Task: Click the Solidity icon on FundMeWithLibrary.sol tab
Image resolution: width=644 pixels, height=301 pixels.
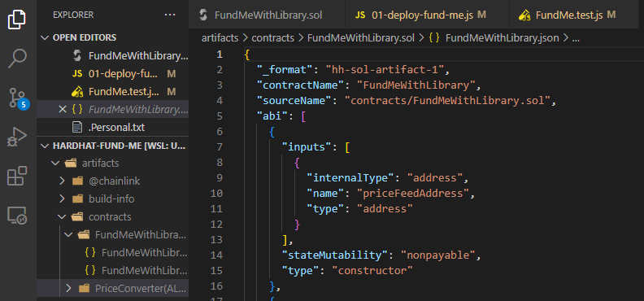Action: click(203, 15)
